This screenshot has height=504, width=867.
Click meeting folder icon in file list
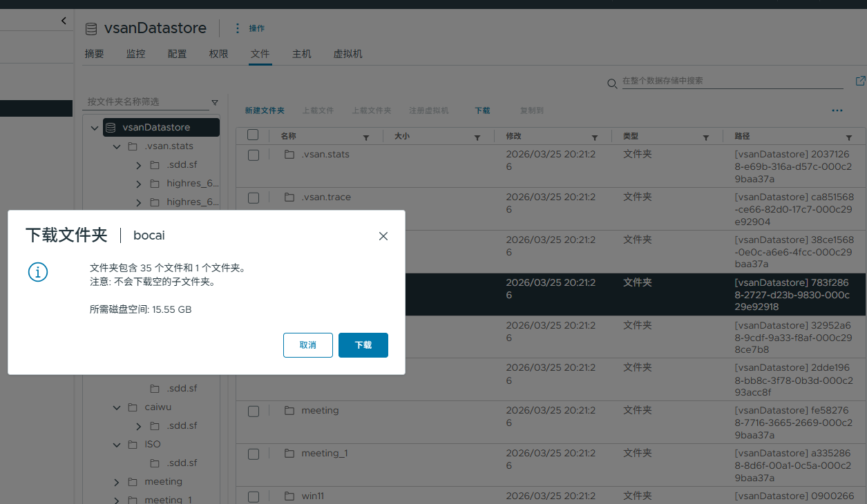tap(289, 410)
